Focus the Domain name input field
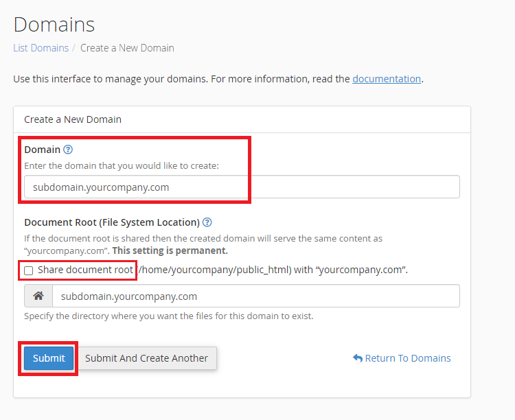Screen dimensions: 515x420 (x=242, y=187)
